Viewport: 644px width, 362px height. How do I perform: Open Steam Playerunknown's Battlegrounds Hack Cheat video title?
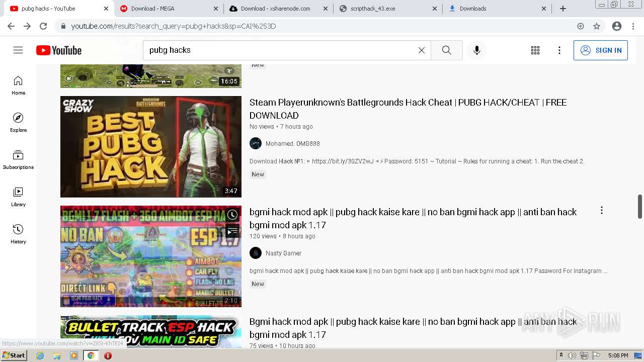pyautogui.click(x=408, y=109)
